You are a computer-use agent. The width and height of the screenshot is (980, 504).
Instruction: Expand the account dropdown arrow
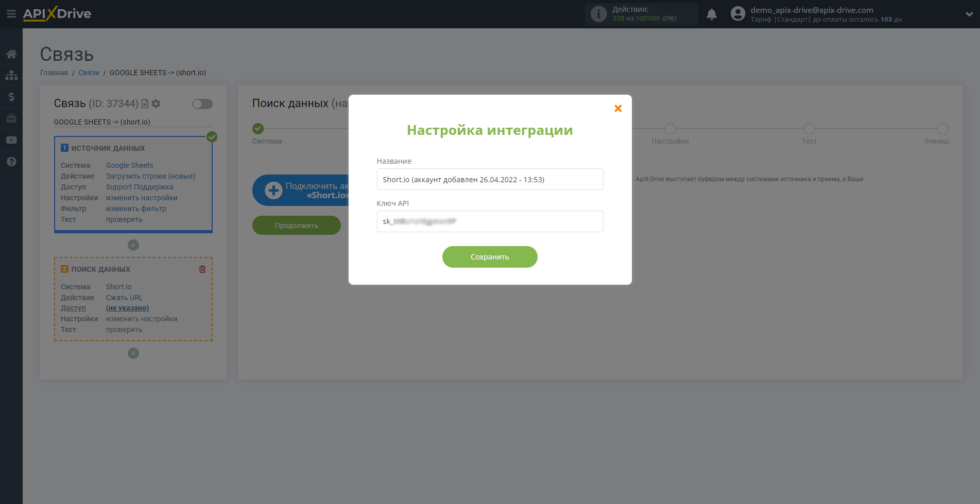point(969,14)
